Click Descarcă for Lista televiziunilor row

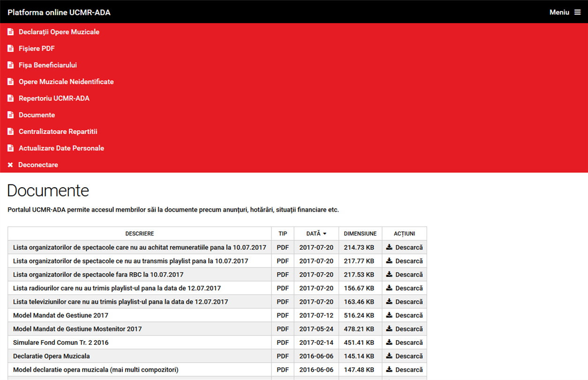(x=409, y=302)
